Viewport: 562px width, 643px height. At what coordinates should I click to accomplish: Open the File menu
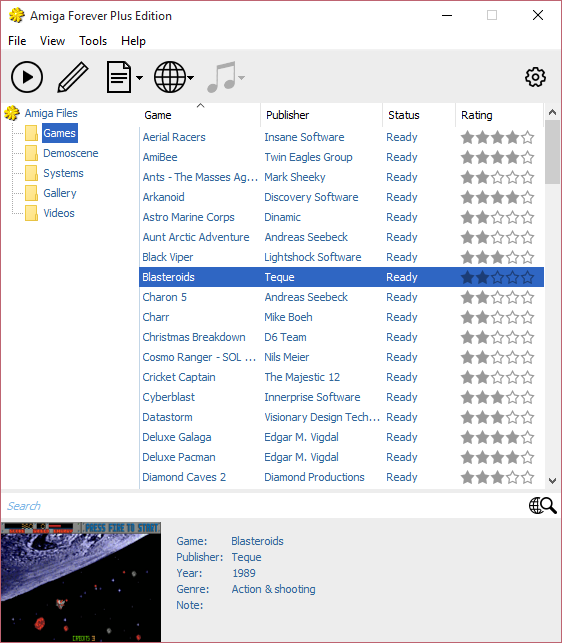pyautogui.click(x=17, y=41)
